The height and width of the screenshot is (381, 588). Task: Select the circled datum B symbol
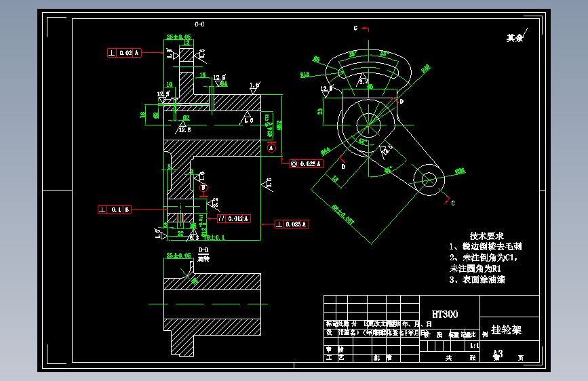click(203, 188)
